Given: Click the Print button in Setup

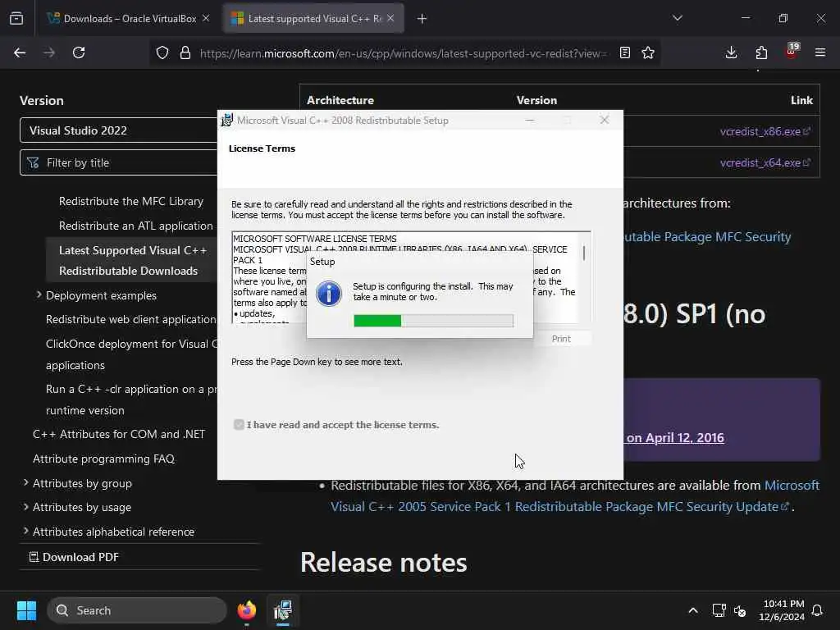Looking at the screenshot, I should tap(561, 339).
